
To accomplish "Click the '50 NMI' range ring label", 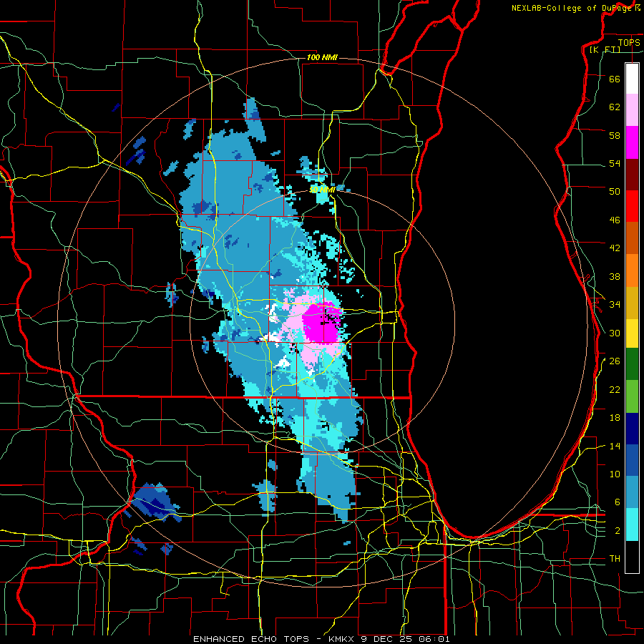I will point(323,190).
